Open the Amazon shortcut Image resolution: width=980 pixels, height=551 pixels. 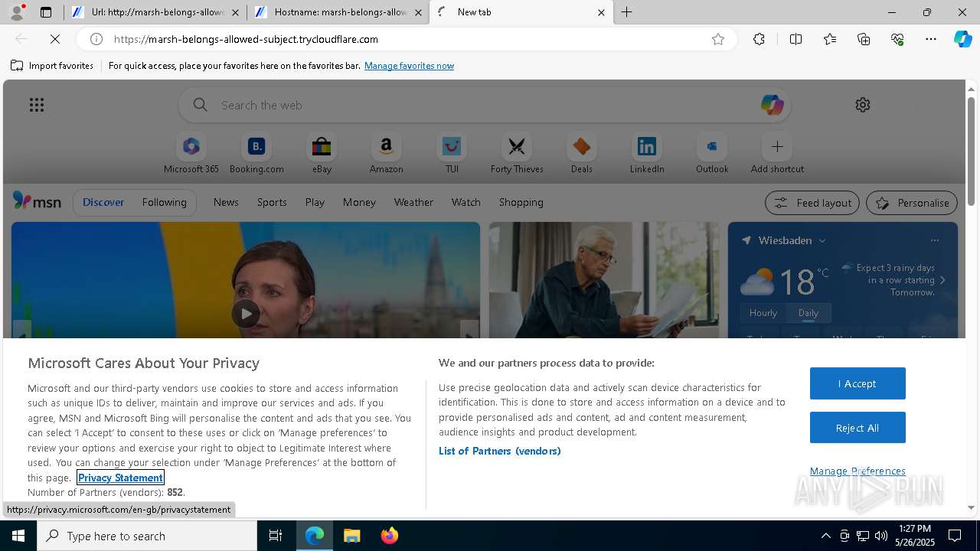(386, 153)
